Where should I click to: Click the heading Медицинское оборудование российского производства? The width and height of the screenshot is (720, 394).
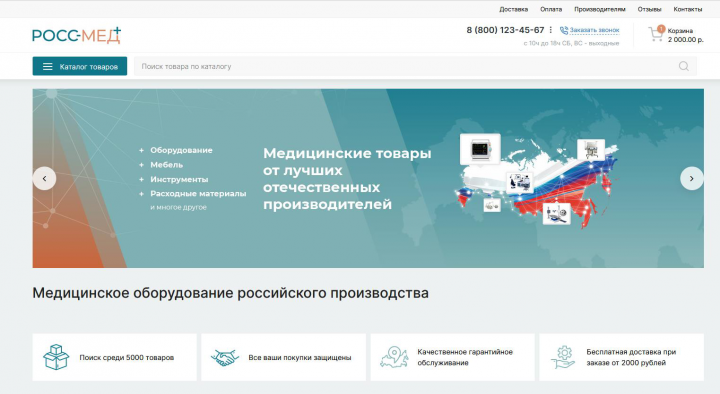click(x=231, y=293)
